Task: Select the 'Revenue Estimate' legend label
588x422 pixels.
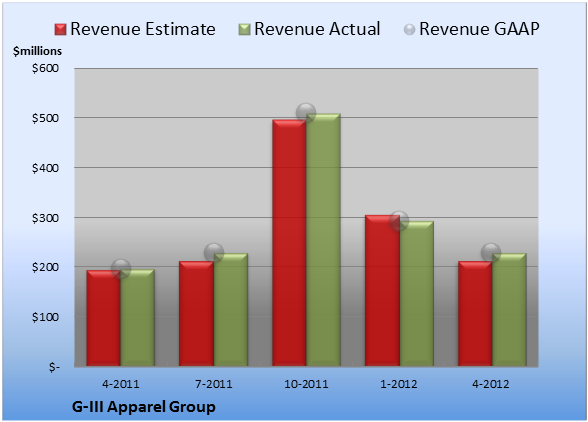Action: pos(143,29)
